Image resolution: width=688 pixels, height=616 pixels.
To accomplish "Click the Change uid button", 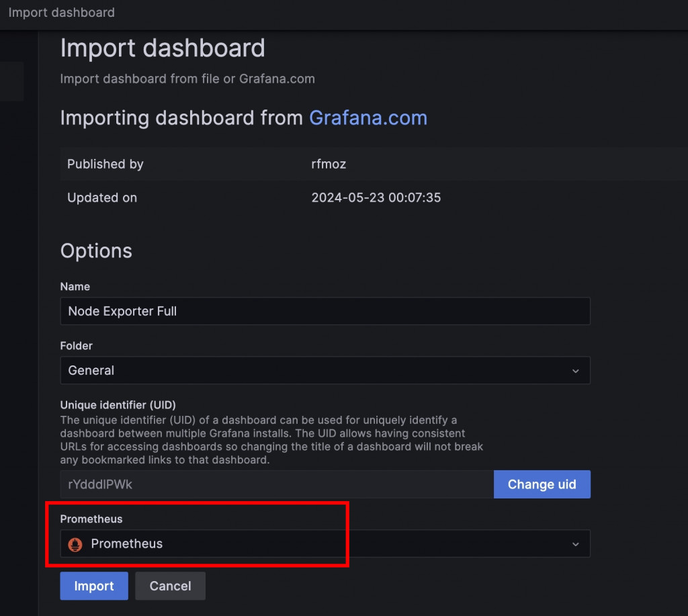I will (542, 484).
